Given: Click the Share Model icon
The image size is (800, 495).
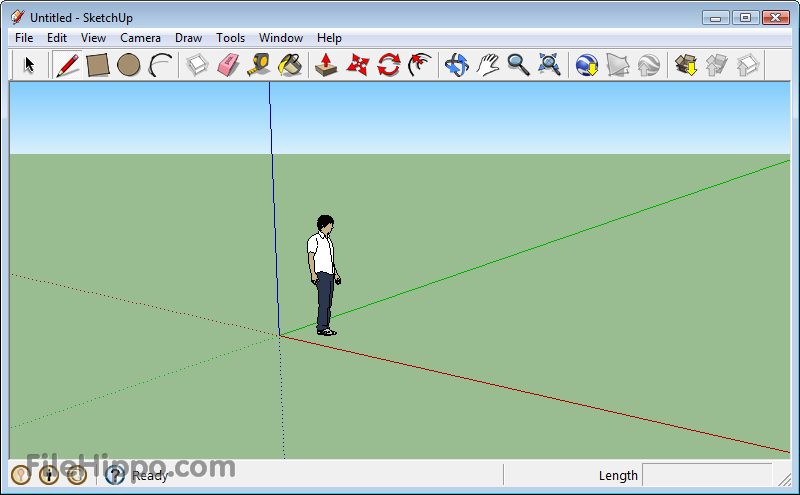Looking at the screenshot, I should pyautogui.click(x=716, y=65).
